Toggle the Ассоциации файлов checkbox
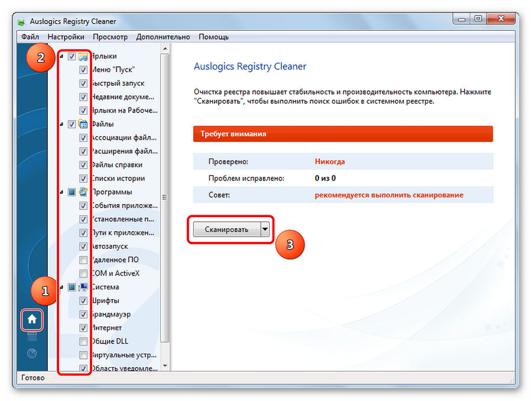Image resolution: width=532 pixels, height=401 pixels. (83, 138)
